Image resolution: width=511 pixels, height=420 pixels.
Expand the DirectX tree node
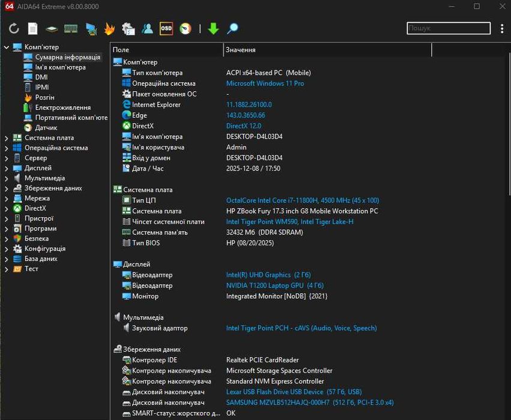6,209
